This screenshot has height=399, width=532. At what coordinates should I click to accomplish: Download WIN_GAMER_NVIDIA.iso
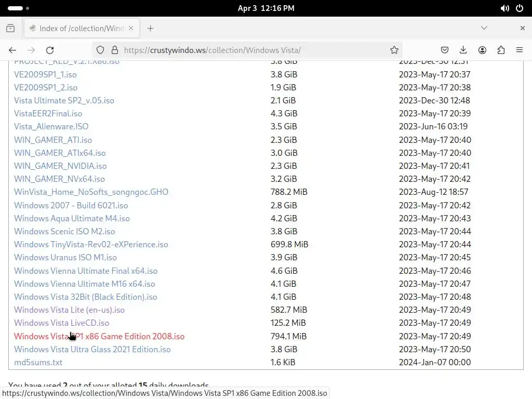click(60, 166)
